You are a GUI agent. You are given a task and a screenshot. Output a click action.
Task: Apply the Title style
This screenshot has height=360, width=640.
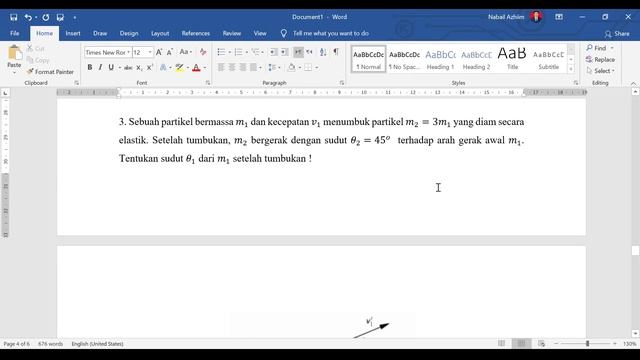(512, 59)
